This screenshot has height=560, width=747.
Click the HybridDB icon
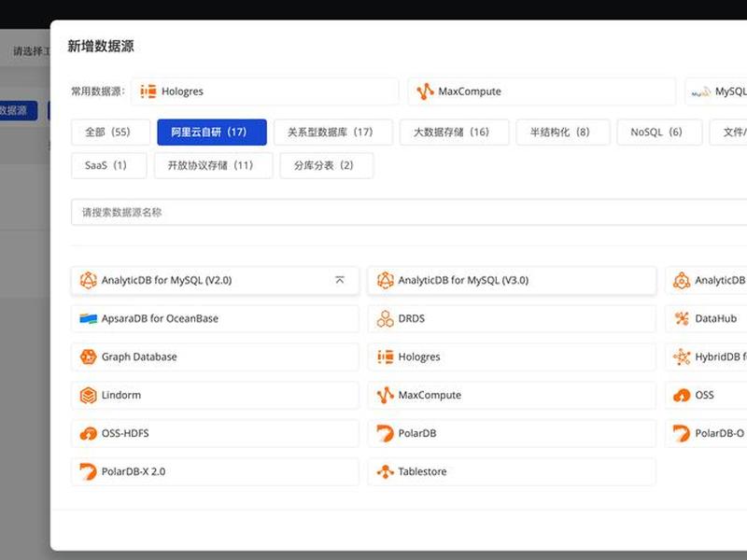pyautogui.click(x=682, y=357)
